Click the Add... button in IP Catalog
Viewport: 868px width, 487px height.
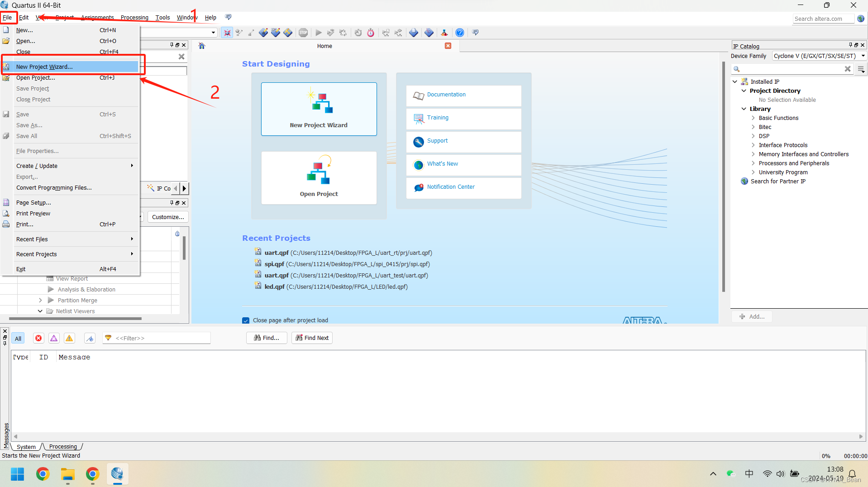752,317
